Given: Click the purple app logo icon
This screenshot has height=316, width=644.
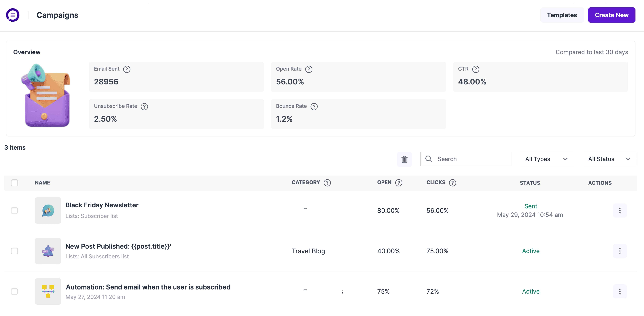Looking at the screenshot, I should [13, 15].
